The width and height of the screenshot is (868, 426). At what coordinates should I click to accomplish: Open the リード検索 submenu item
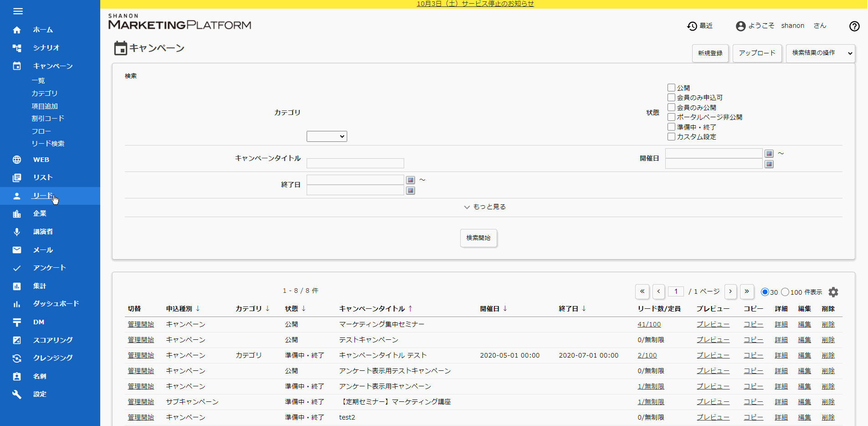(x=48, y=144)
